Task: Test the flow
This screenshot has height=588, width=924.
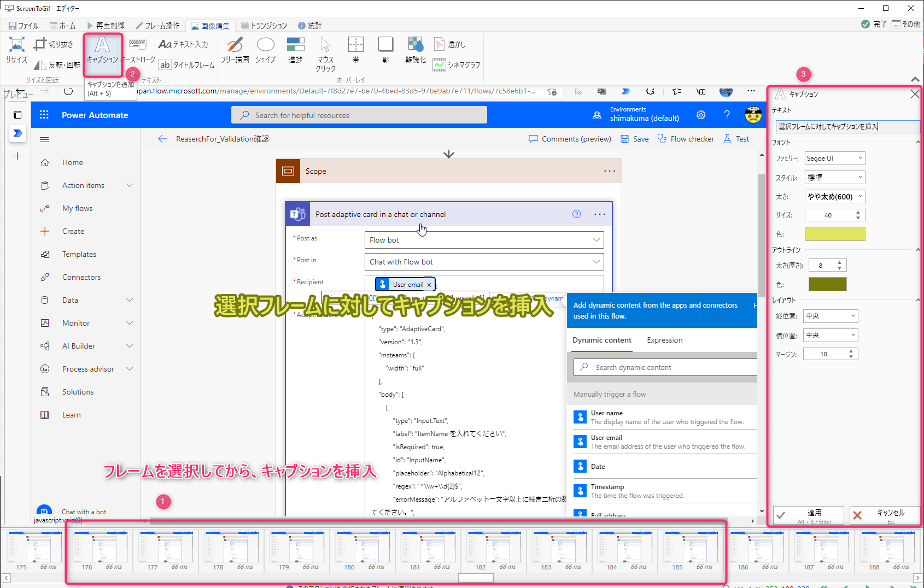Action: click(736, 139)
